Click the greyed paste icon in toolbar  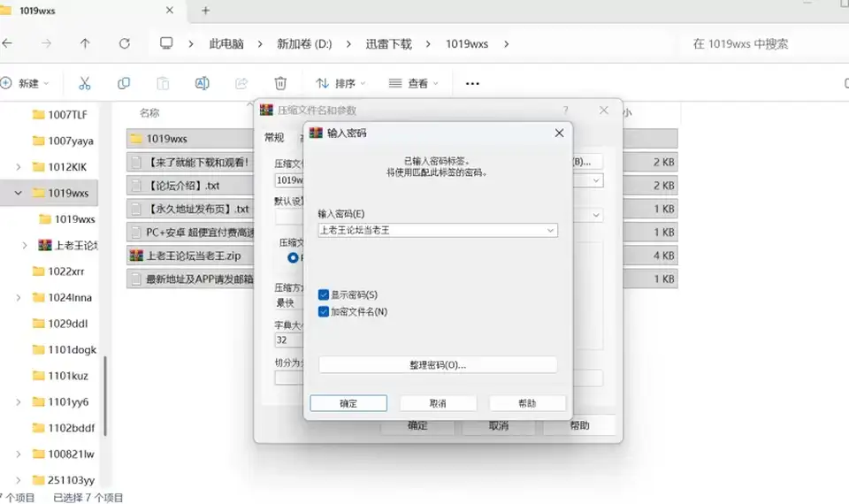click(x=163, y=83)
